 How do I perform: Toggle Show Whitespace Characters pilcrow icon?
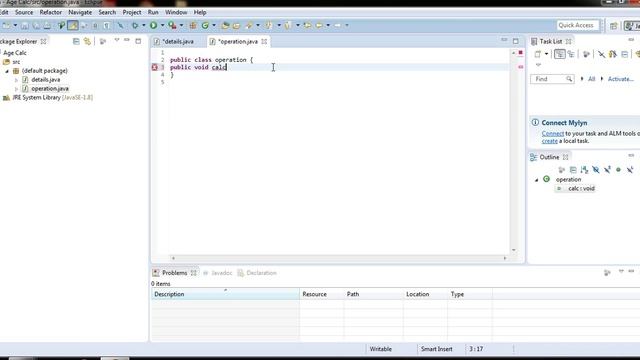(x=107, y=25)
